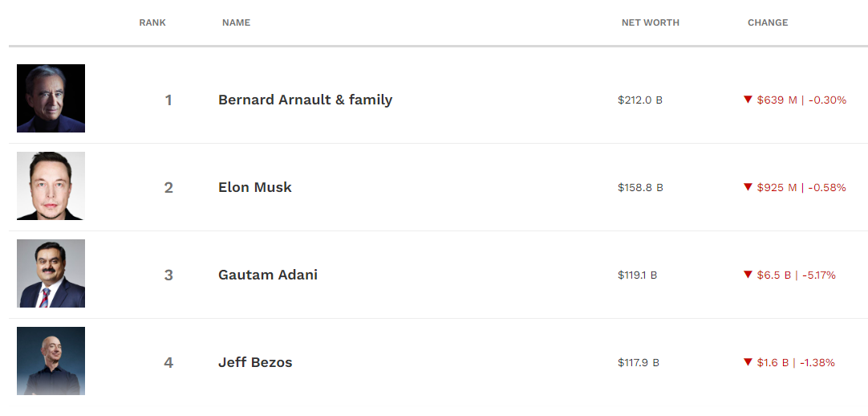
Task: Open Bernard Arnault & family name link
Action: 305,100
